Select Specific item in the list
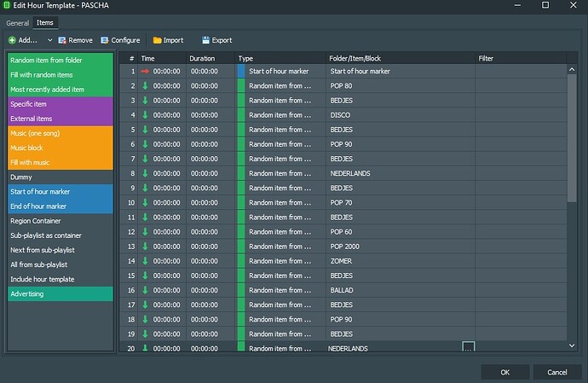The image size is (588, 383). [60, 104]
